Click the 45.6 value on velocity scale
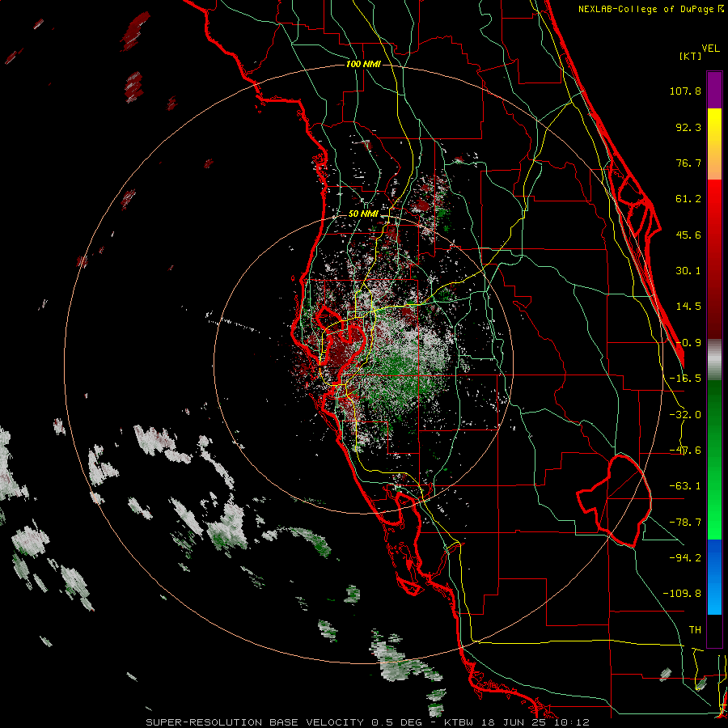The image size is (728, 728). (688, 235)
